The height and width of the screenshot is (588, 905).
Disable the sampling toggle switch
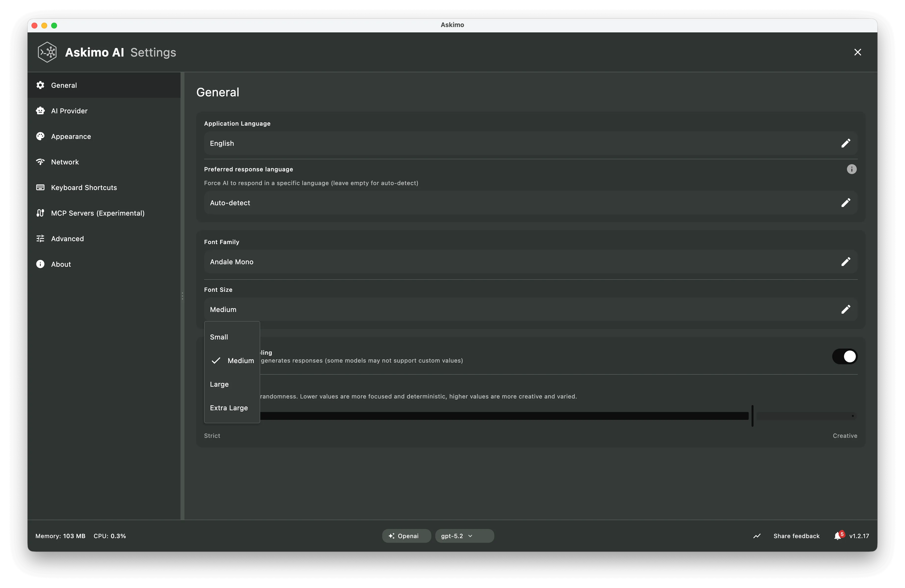(845, 356)
